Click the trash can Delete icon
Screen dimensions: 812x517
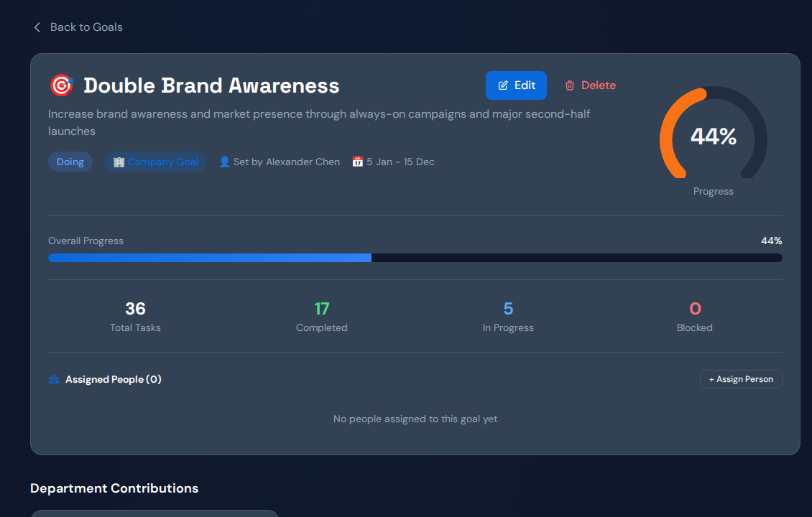click(x=570, y=85)
